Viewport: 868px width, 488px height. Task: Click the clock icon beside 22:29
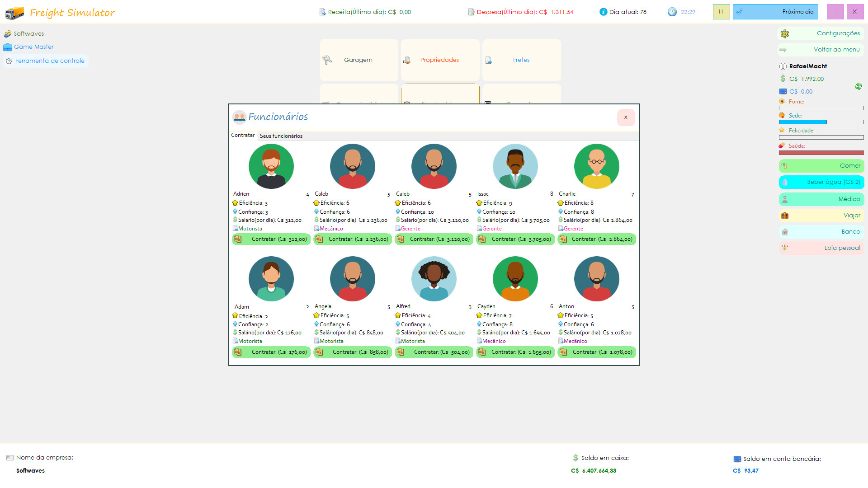click(x=672, y=12)
